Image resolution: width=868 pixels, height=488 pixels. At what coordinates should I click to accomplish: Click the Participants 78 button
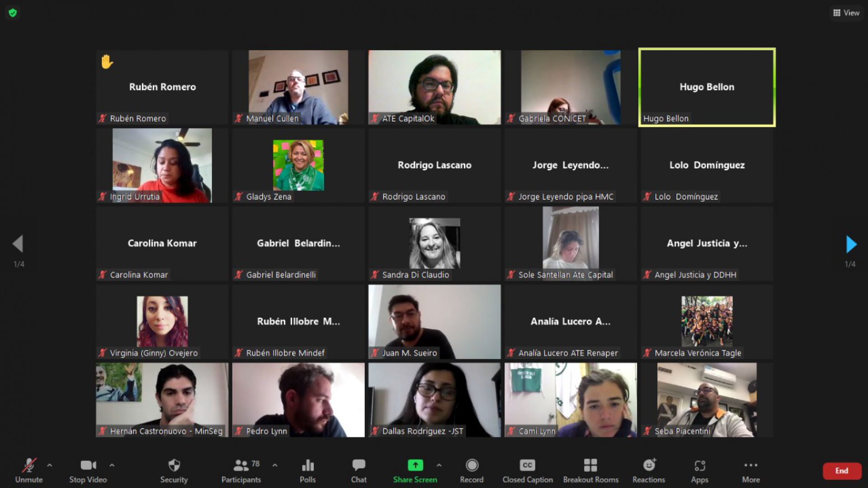pyautogui.click(x=242, y=470)
